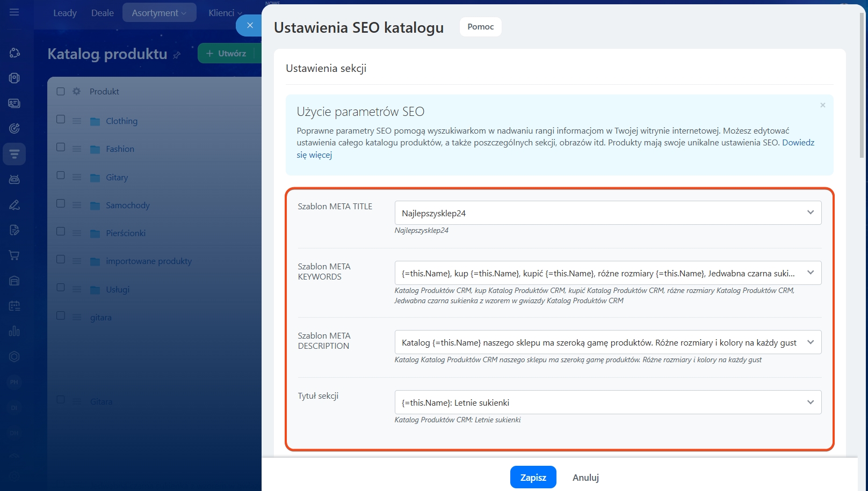Save the settings with the Zapisz button
868x491 pixels.
(x=533, y=477)
